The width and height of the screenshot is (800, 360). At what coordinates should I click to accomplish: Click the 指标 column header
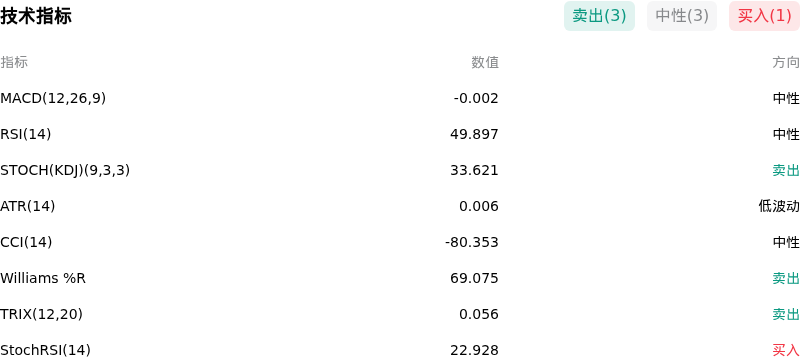[x=14, y=62]
